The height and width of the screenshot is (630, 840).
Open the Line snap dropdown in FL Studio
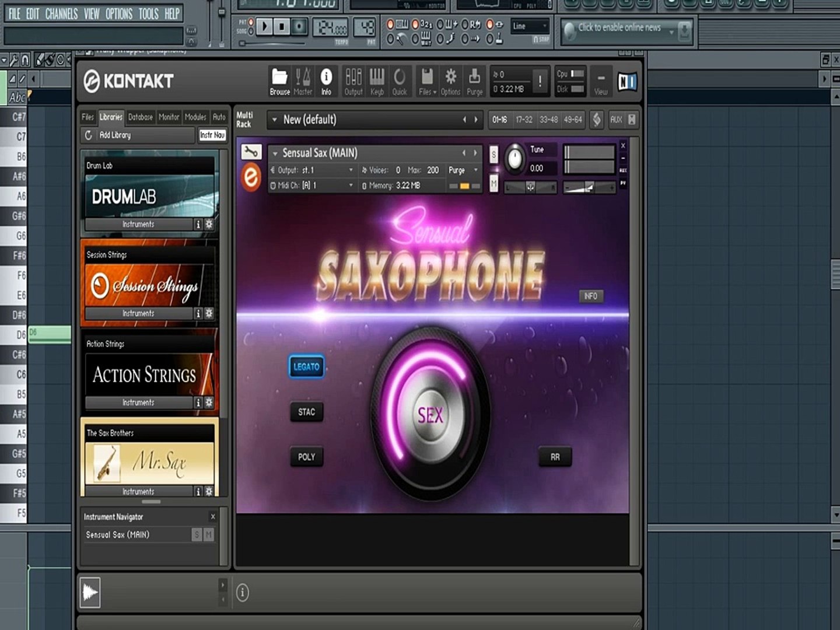(x=530, y=26)
